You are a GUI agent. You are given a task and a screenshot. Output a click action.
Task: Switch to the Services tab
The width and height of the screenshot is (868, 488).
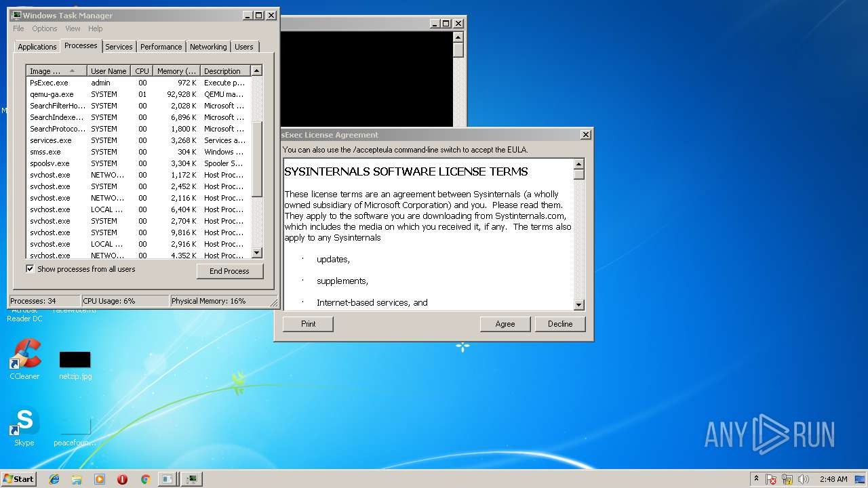(119, 47)
